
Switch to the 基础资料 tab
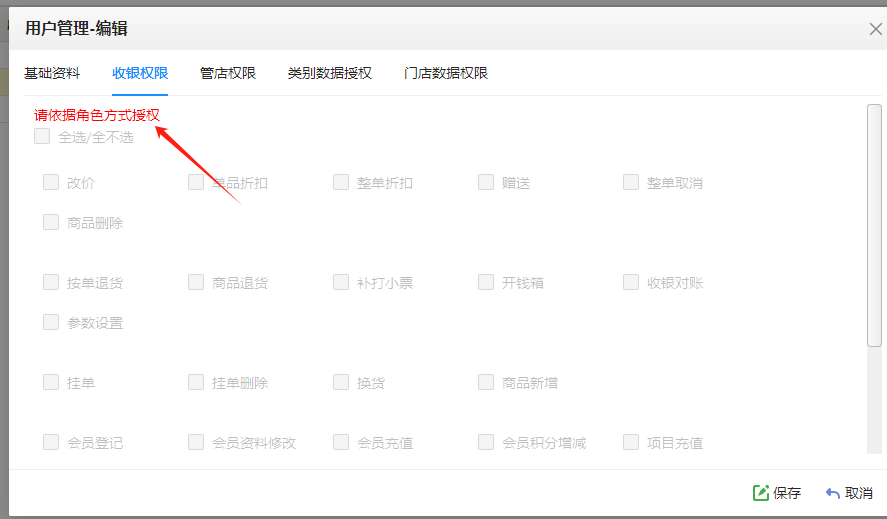pyautogui.click(x=52, y=73)
